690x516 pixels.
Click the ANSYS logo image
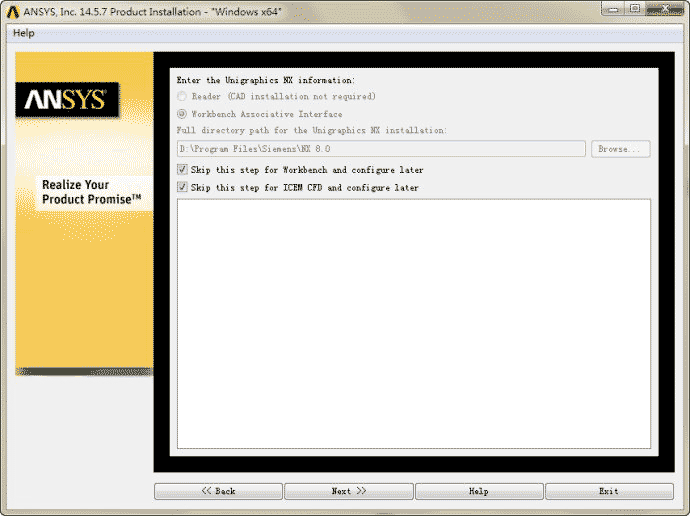67,100
